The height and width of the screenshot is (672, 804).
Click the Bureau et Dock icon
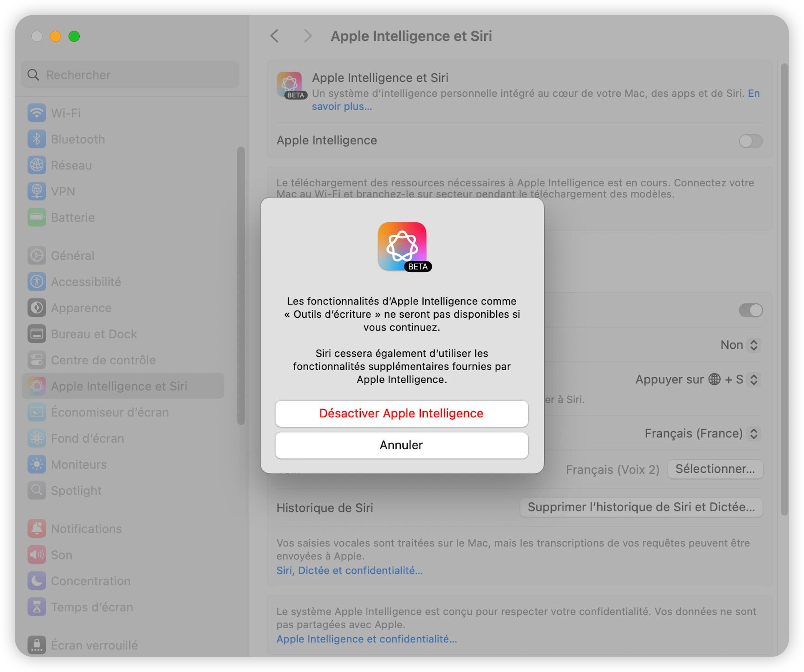pos(37,334)
